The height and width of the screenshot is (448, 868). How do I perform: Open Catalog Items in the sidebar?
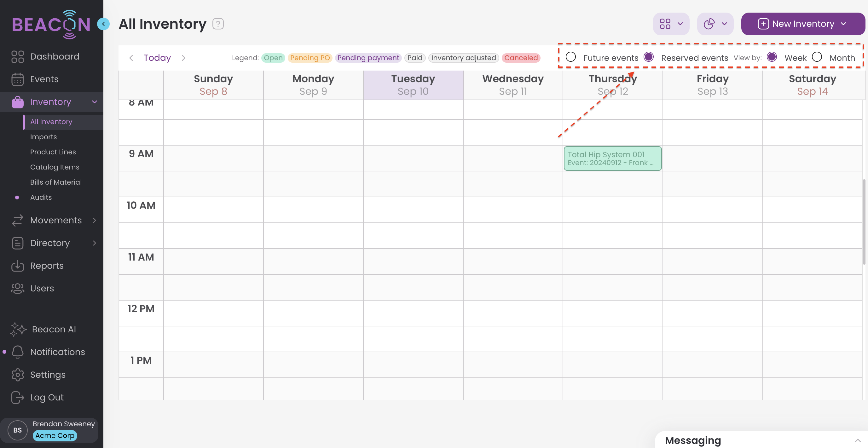55,167
